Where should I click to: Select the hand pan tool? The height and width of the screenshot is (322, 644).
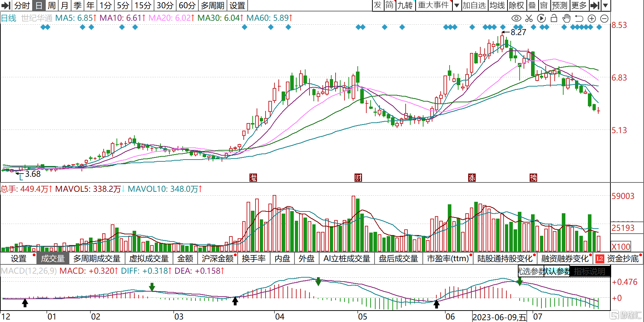(566, 18)
